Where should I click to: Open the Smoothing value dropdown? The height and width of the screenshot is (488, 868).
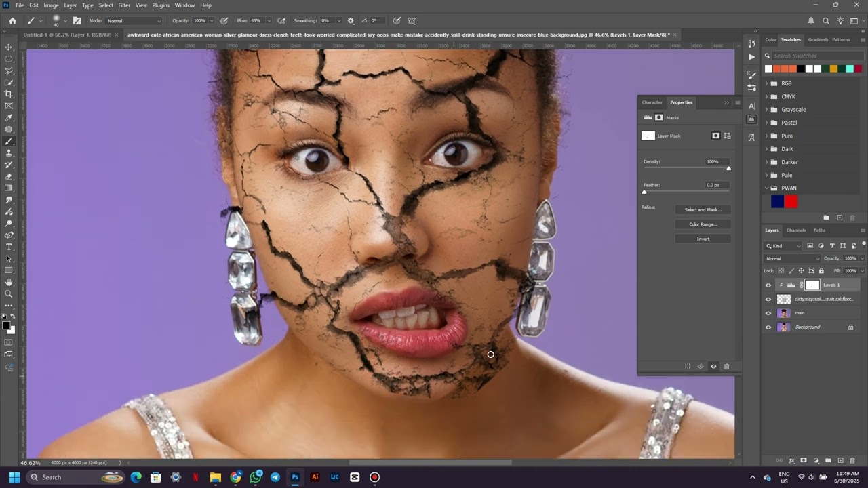[x=338, y=21]
